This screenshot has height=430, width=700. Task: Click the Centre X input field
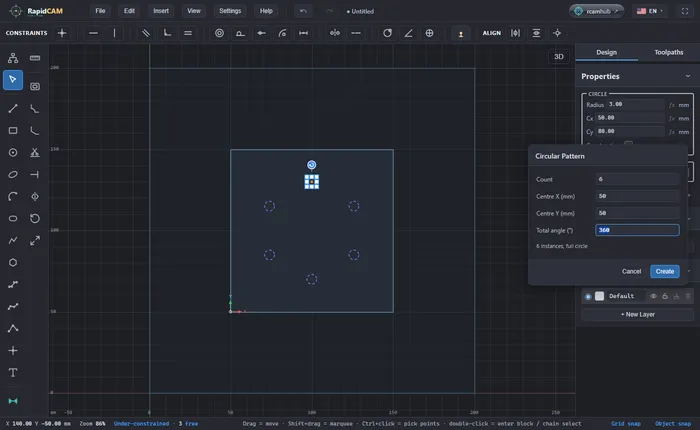[637, 196]
